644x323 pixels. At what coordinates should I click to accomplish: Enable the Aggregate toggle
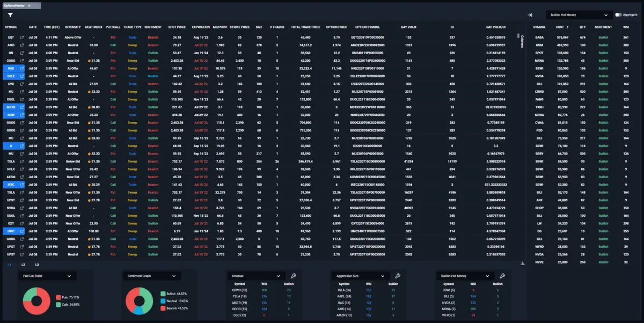pyautogui.click(x=617, y=15)
